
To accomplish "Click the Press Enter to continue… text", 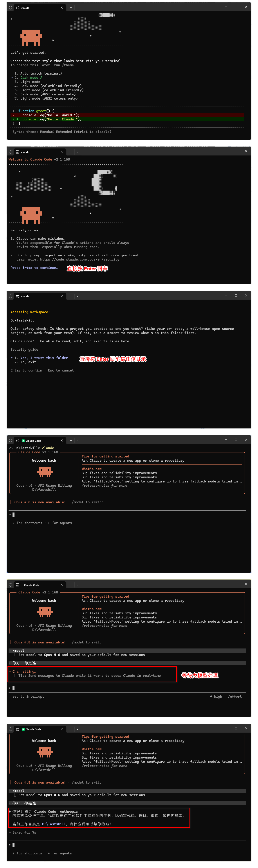I will click(x=34, y=268).
